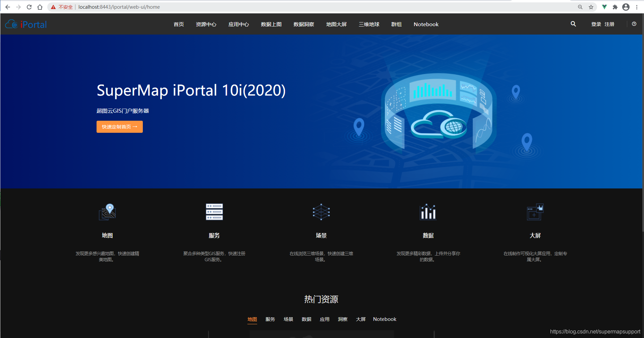Click the 数据 bar chart feature icon

click(428, 212)
